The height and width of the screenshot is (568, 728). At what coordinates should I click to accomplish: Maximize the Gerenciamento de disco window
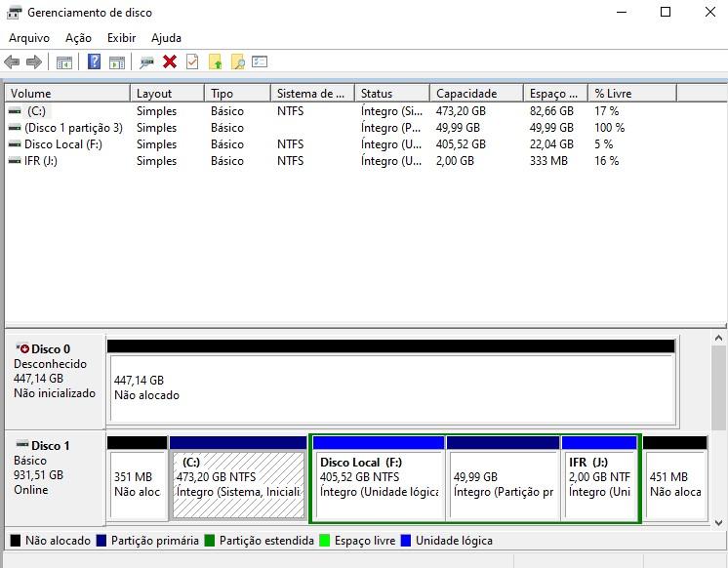click(666, 12)
